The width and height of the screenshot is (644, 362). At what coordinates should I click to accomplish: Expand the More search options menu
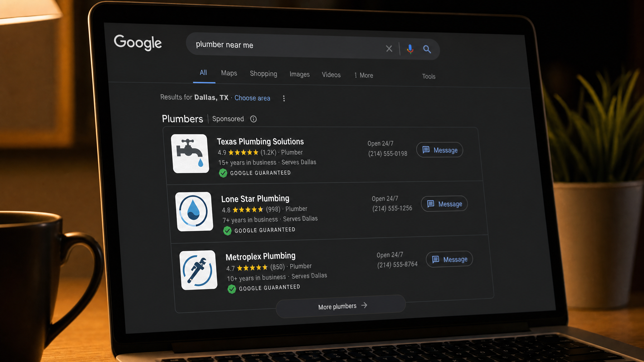coord(364,75)
